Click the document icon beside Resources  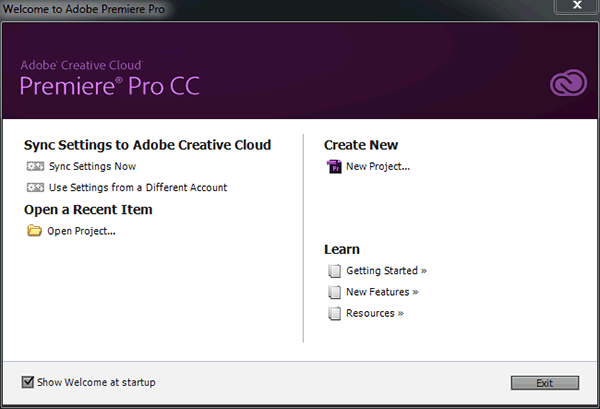(x=334, y=314)
